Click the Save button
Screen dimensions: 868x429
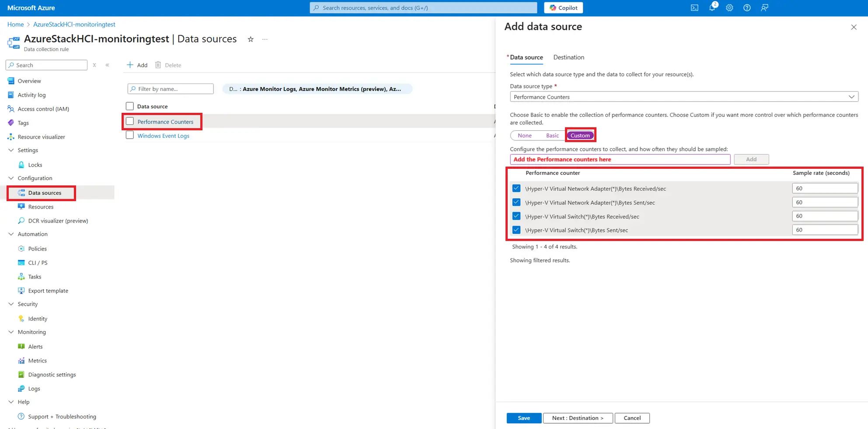pos(523,418)
